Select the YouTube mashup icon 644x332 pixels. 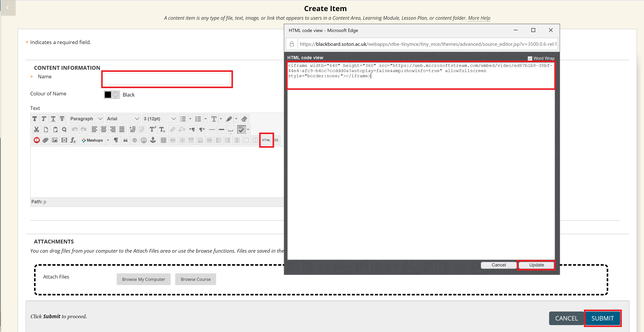[x=37, y=140]
